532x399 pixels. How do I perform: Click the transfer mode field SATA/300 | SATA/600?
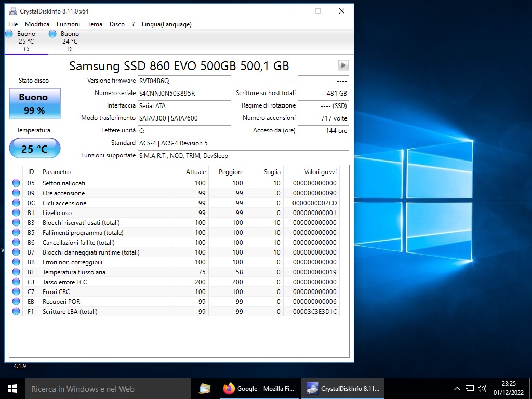click(x=184, y=118)
